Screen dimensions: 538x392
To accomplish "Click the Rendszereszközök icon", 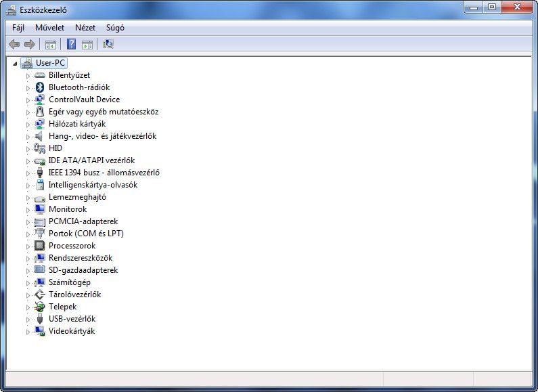I will tap(40, 258).
